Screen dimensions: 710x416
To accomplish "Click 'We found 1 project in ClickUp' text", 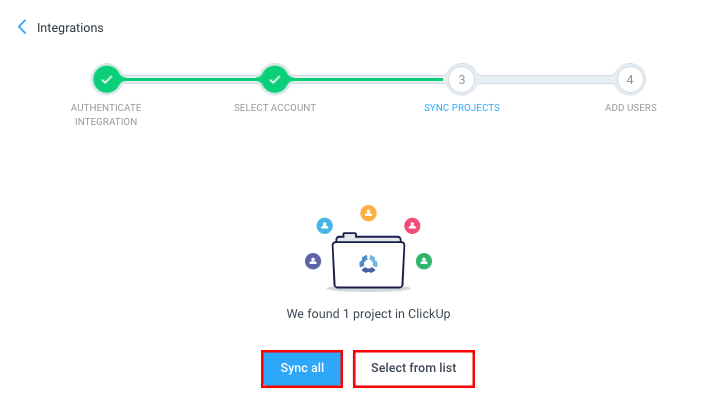I will tap(368, 314).
